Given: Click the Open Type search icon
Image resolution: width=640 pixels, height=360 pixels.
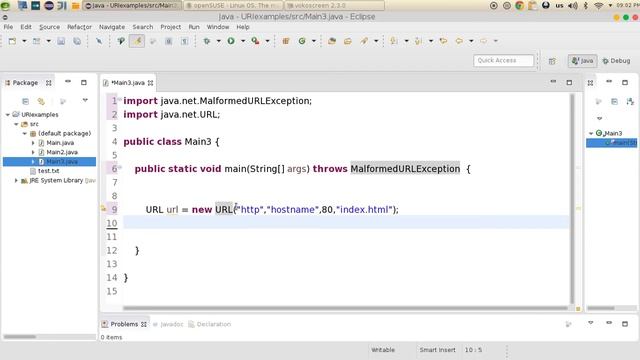Looking at the screenshot, I should (121, 41).
